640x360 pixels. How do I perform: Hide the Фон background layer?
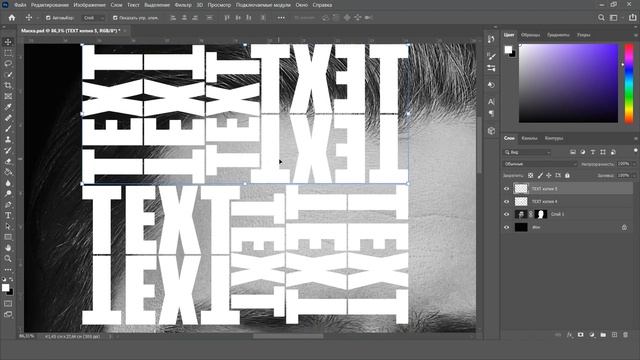click(507, 227)
